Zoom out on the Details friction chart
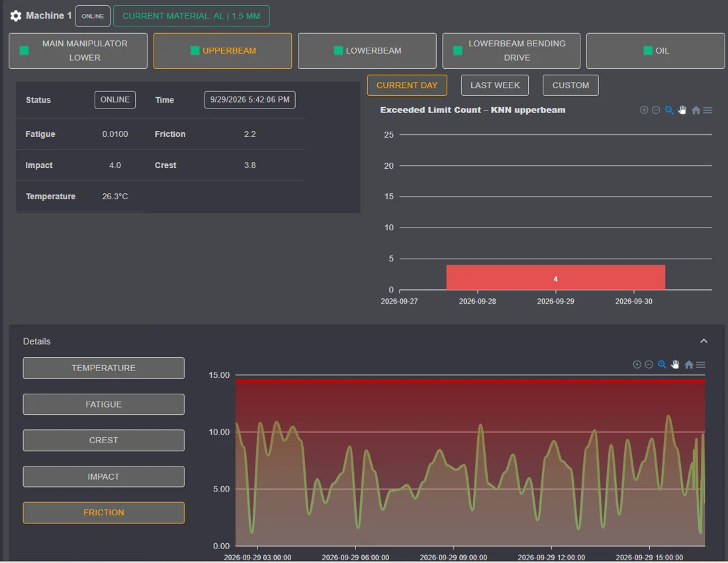 point(649,365)
